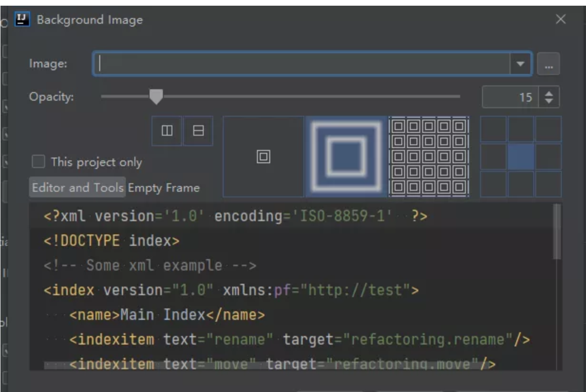
Task: Click the <name>Main Index</name> line
Action: click(x=167, y=315)
